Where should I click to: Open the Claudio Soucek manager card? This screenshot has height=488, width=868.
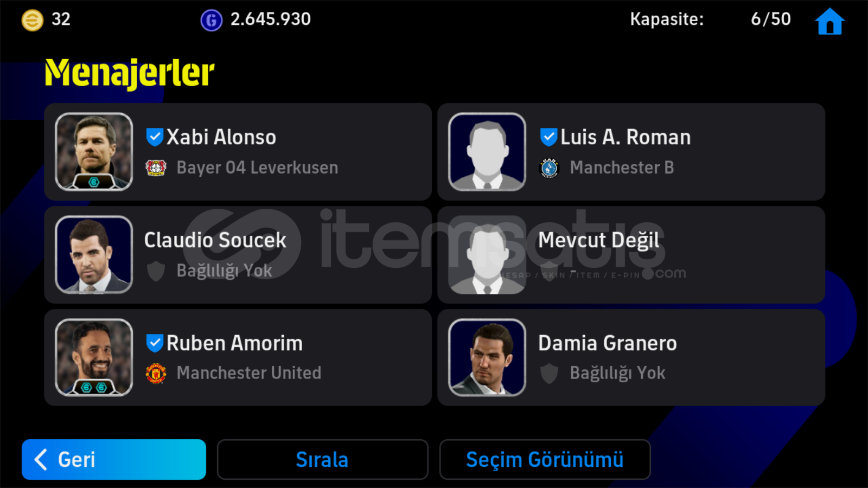(238, 255)
